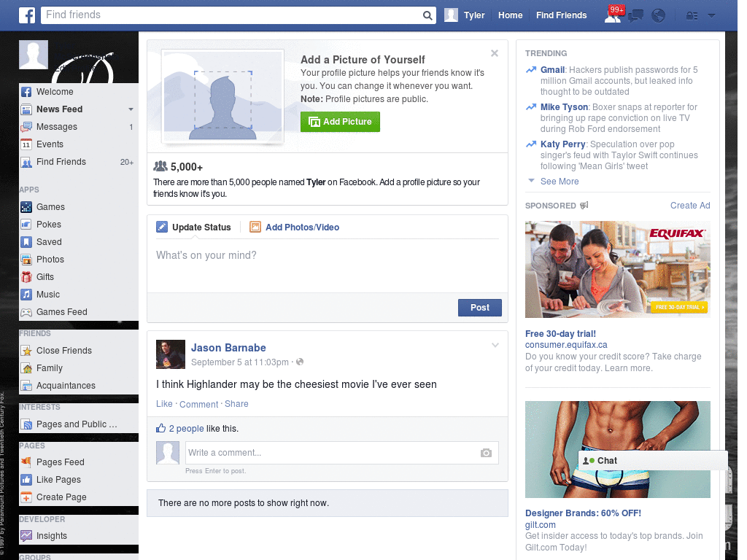Viewport: 747px width, 560px height.
Task: Open Jason Barnabe's profile link
Action: 228,348
